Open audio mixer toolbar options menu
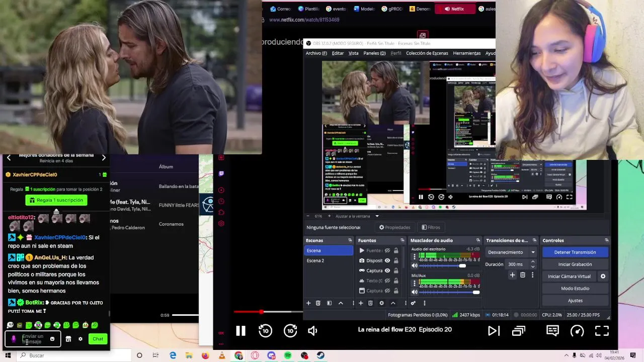This screenshot has width=644, height=362. pyautogui.click(x=424, y=303)
